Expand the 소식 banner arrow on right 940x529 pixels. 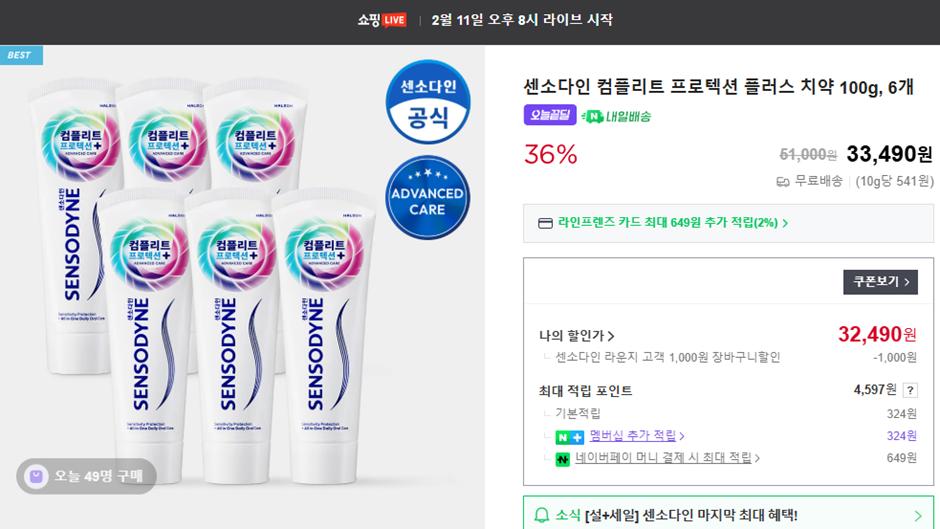[918, 515]
